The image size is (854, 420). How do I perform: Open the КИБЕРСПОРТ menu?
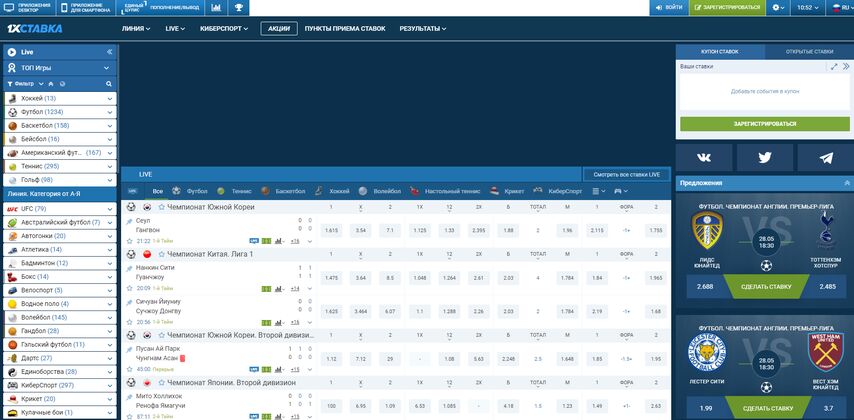pyautogui.click(x=224, y=29)
